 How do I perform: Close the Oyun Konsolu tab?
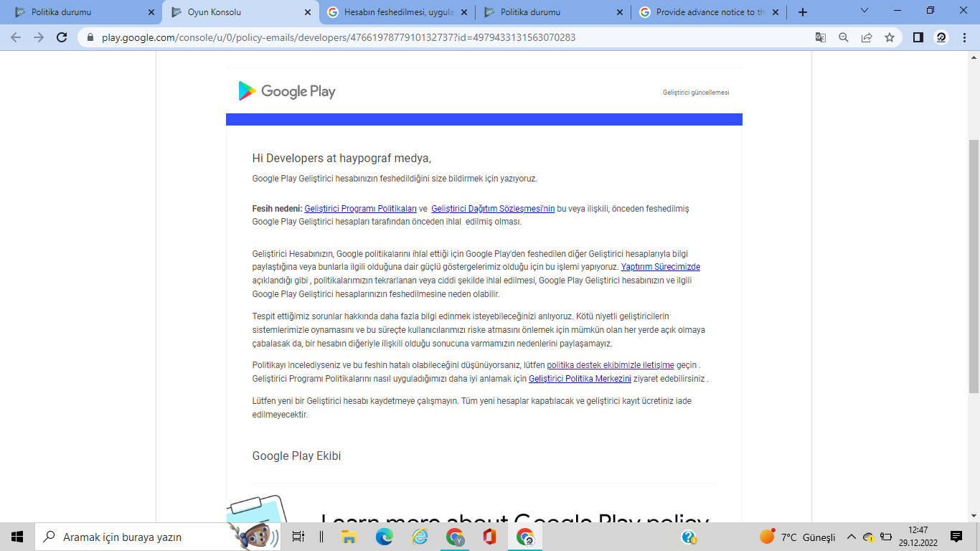pyautogui.click(x=307, y=12)
